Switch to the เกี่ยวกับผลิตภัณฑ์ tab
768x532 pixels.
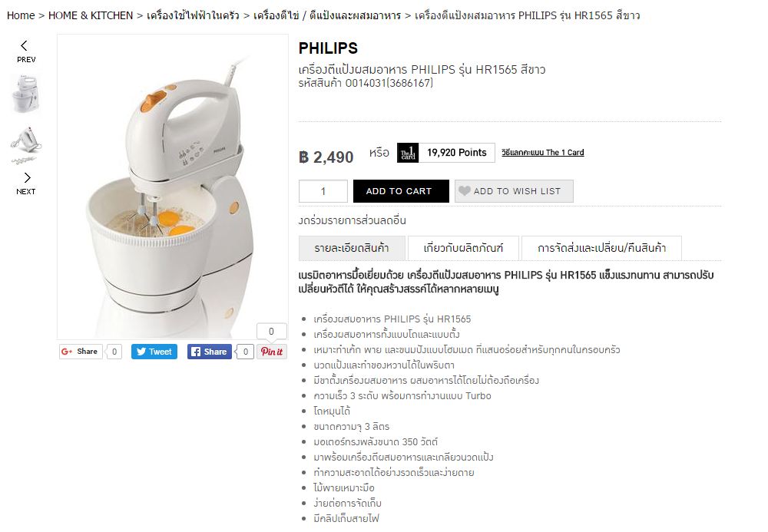coord(463,248)
